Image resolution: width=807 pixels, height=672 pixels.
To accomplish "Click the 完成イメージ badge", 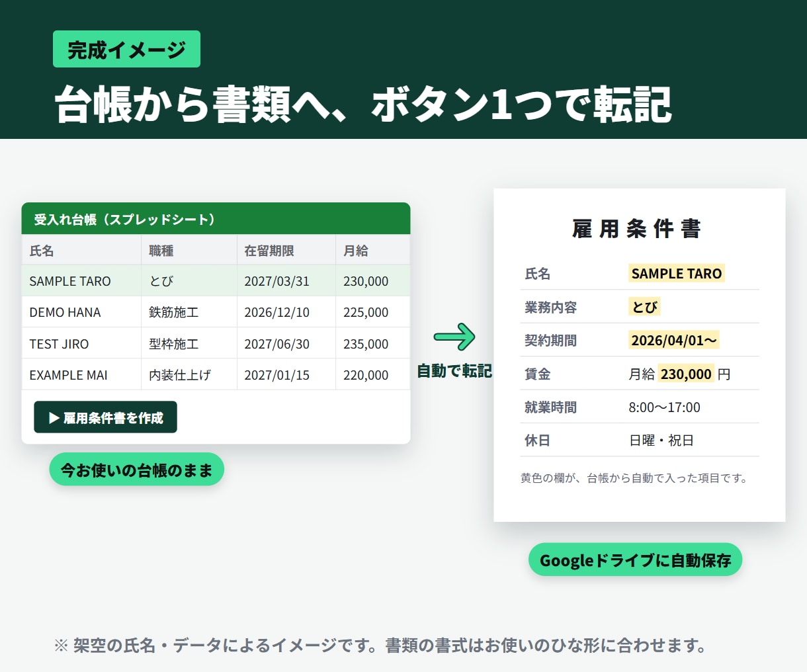I will [126, 49].
